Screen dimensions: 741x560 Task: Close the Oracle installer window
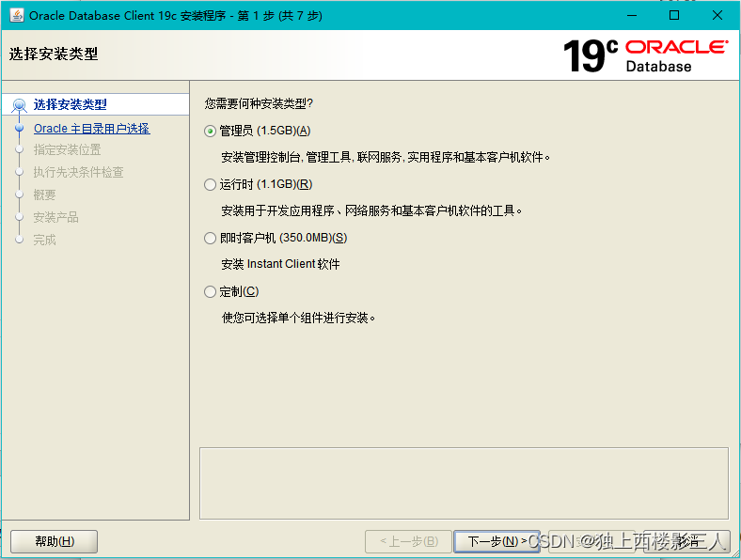click(717, 16)
